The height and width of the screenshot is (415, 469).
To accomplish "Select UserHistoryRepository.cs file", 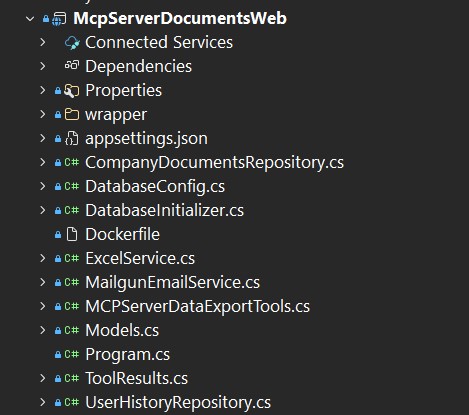I will point(178,402).
